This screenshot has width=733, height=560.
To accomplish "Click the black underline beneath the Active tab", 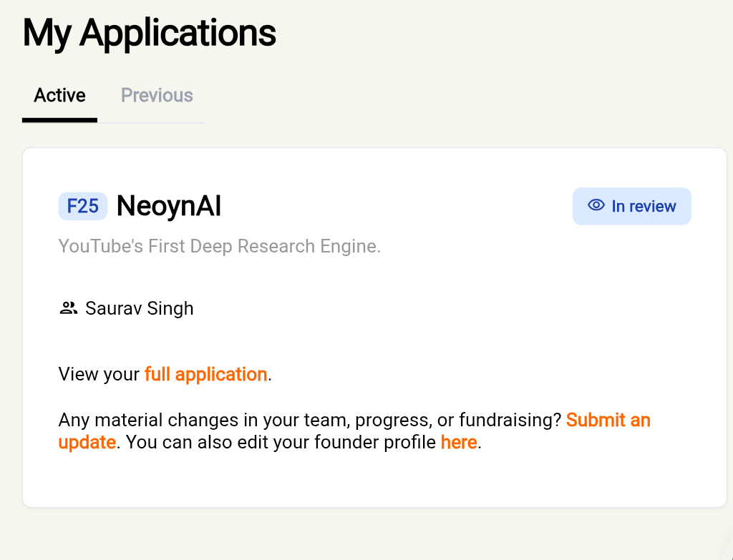I will [60, 119].
